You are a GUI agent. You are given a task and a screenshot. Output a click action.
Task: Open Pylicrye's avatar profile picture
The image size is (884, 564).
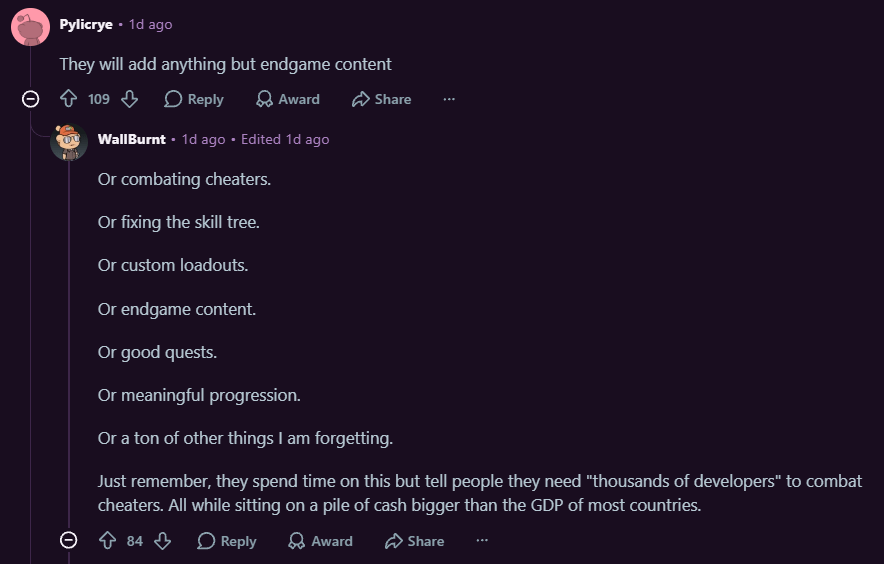point(30,27)
